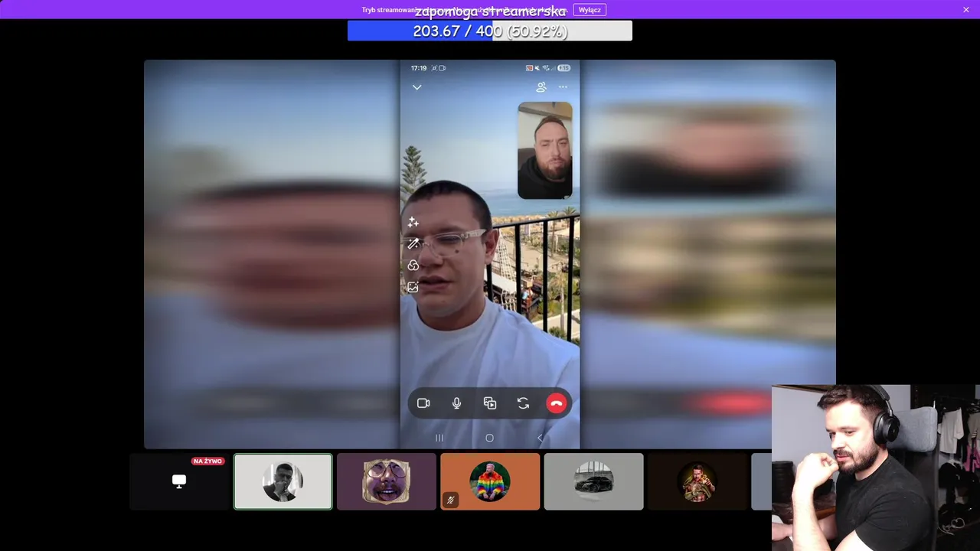Image resolution: width=980 pixels, height=551 pixels.
Task: End the call with the red button
Action: point(557,403)
